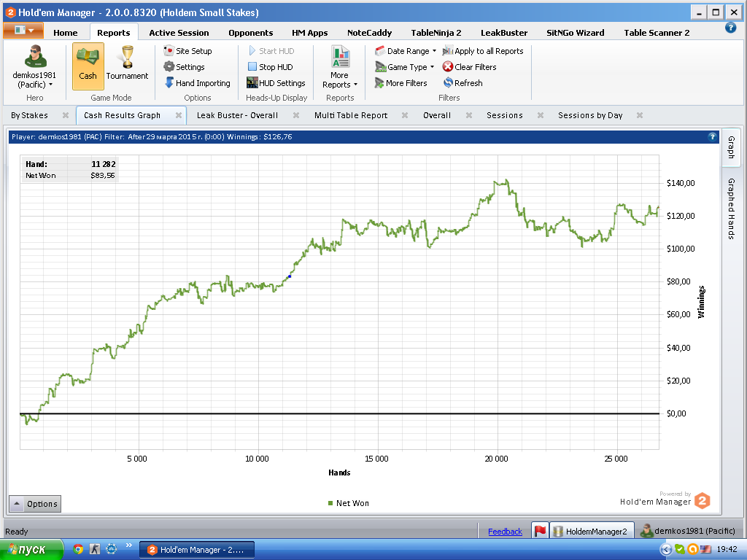Select the Graphed Hands side tab
This screenshot has height=560, width=747.
pos(731,209)
